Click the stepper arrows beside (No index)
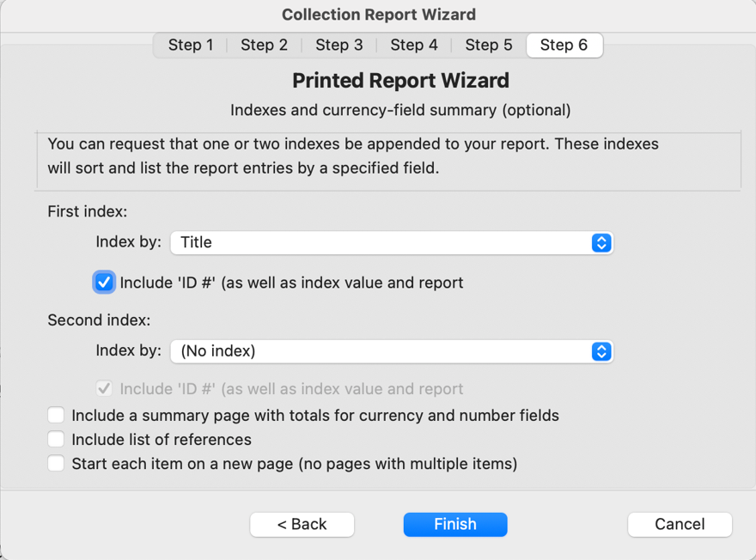The width and height of the screenshot is (756, 560). (x=602, y=351)
